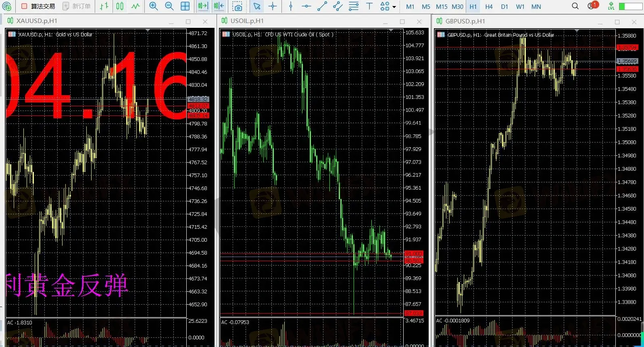Expand the shapes dropdown arrow
Viewport: 644px width, 347px height.
[x=394, y=7]
